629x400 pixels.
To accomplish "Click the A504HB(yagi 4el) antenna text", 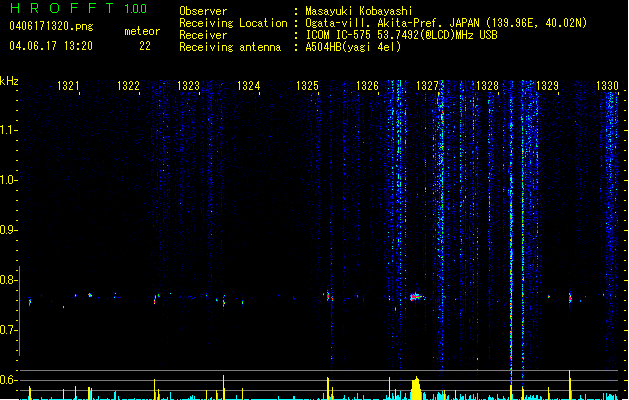I will (x=353, y=47).
